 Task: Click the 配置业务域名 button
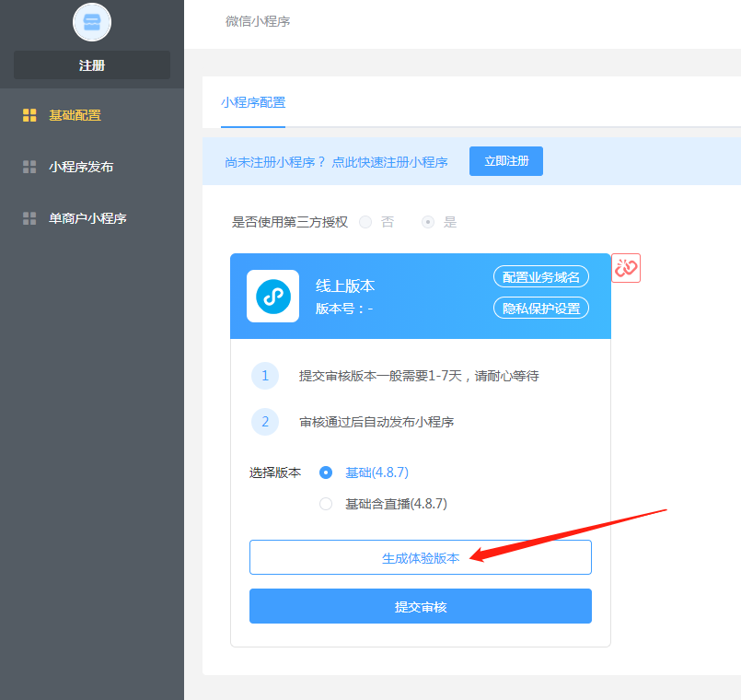point(541,276)
